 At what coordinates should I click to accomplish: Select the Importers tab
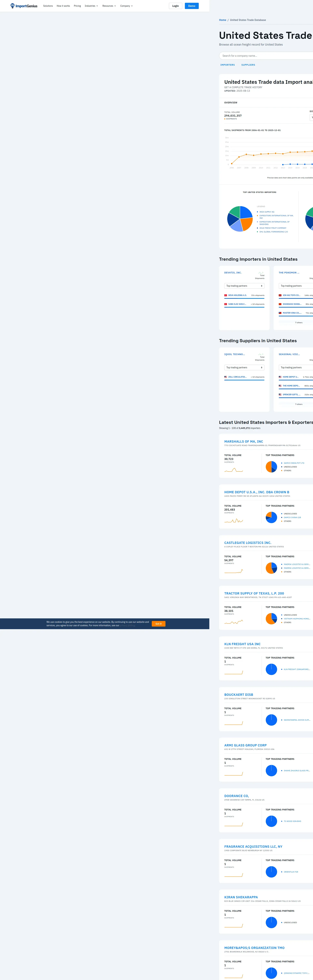click(228, 65)
